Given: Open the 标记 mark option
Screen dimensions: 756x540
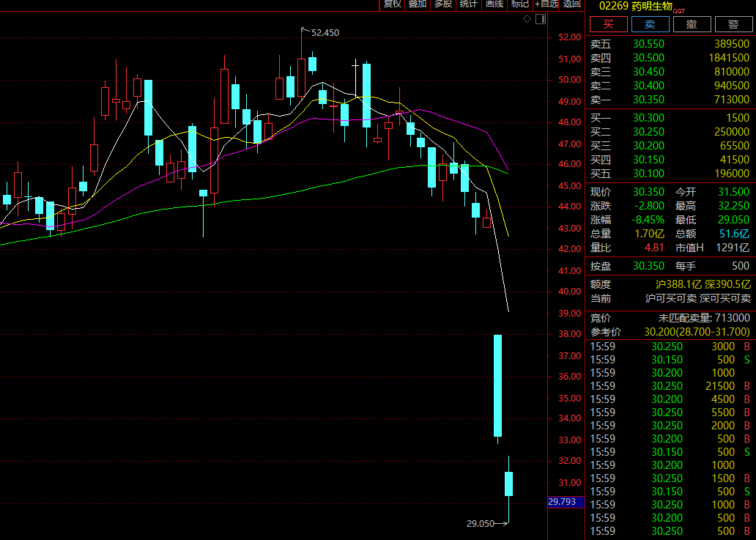Looking at the screenshot, I should (x=520, y=4).
